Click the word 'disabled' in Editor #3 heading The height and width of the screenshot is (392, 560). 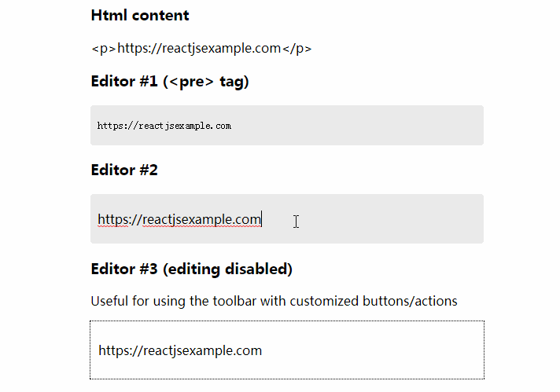(x=259, y=269)
